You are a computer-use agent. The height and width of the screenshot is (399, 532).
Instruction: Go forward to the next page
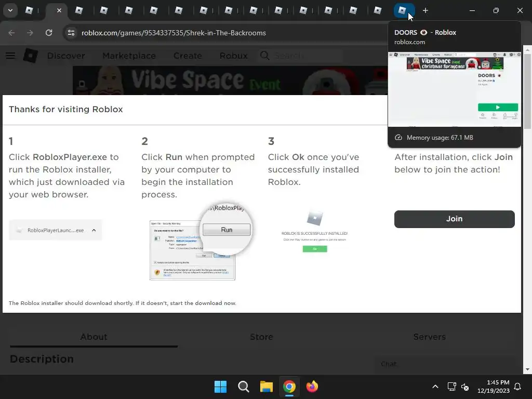30,33
